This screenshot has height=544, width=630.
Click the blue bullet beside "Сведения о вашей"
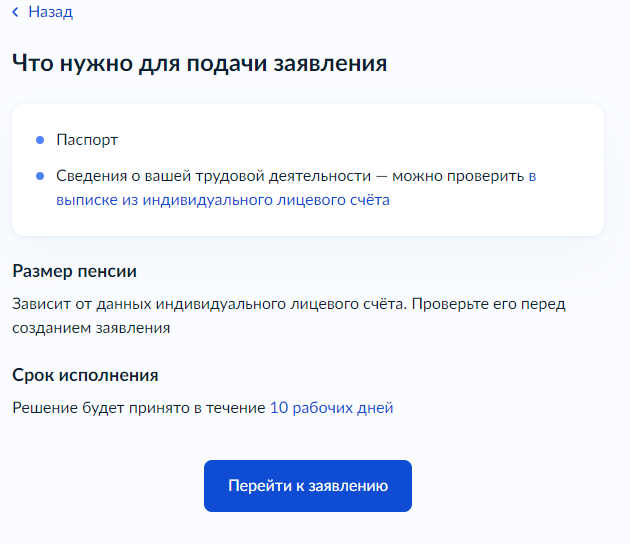click(40, 176)
